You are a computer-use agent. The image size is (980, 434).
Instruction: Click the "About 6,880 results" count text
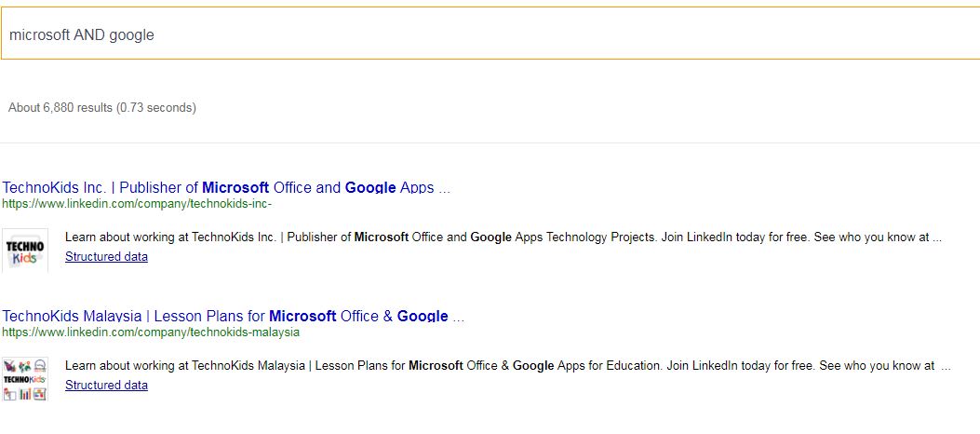(60, 108)
